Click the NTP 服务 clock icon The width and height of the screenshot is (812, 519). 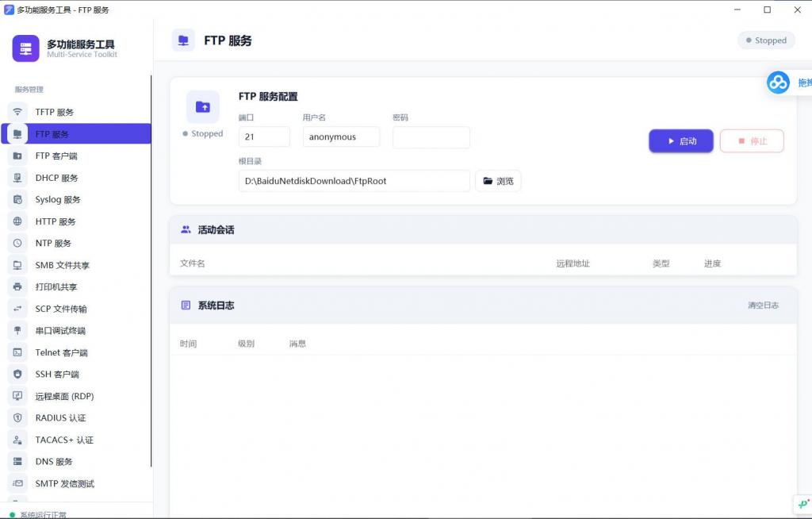[17, 243]
